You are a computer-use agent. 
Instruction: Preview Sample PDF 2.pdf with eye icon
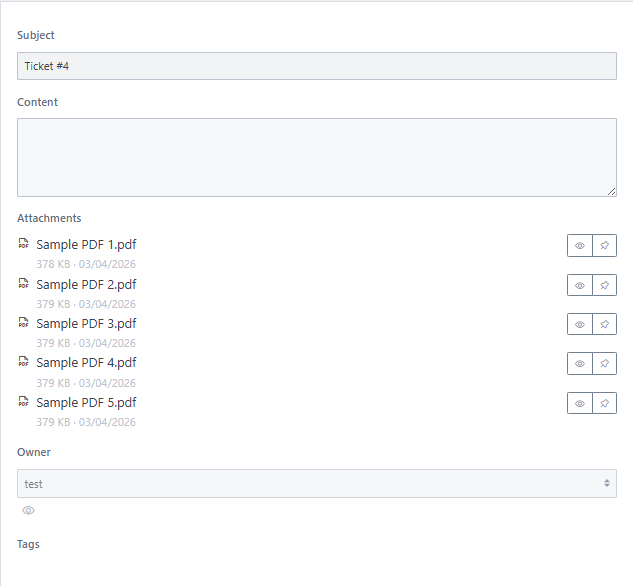(579, 285)
